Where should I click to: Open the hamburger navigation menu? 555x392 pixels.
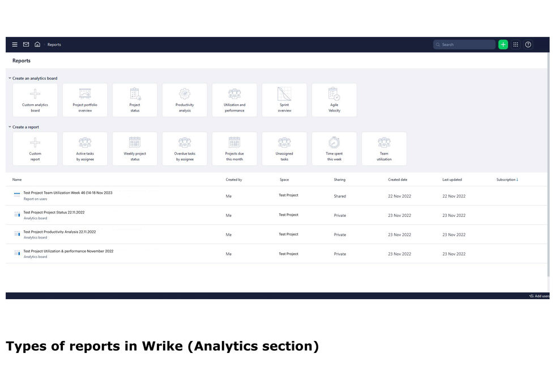[x=15, y=45]
